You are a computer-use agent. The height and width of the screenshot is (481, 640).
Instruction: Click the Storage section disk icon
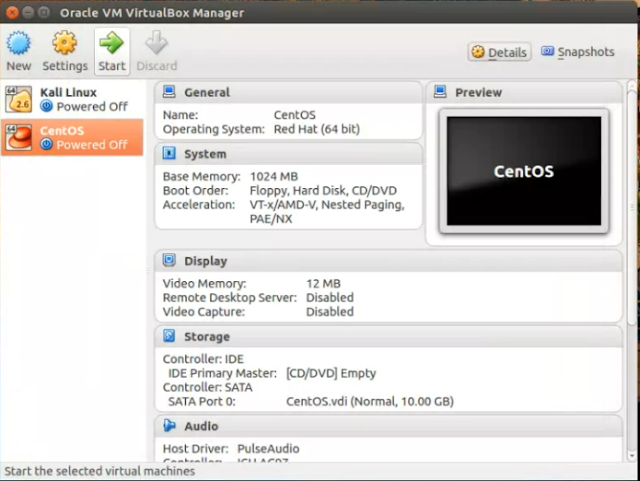point(169,336)
